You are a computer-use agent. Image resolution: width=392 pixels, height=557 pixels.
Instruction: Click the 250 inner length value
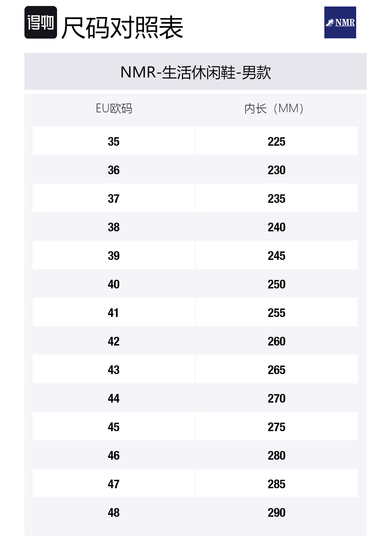[x=277, y=284]
